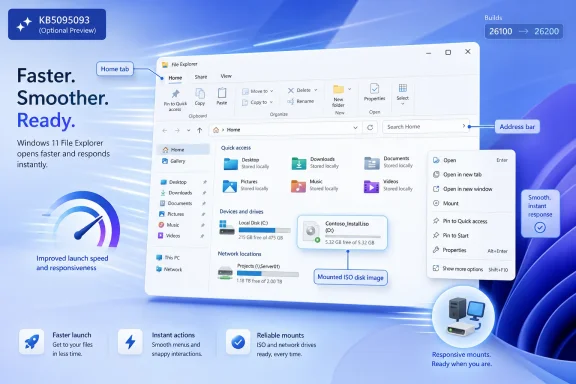Screen dimensions: 576x384
Task: Click the Quick access section header
Action: [236, 148]
